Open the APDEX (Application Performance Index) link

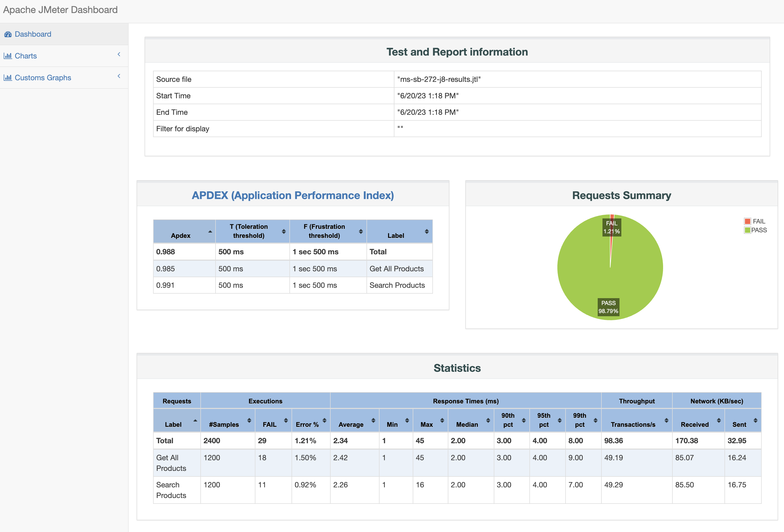pos(293,195)
